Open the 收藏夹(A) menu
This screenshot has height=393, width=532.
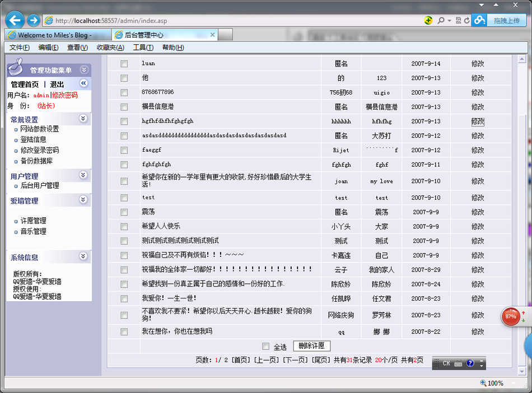[x=110, y=48]
